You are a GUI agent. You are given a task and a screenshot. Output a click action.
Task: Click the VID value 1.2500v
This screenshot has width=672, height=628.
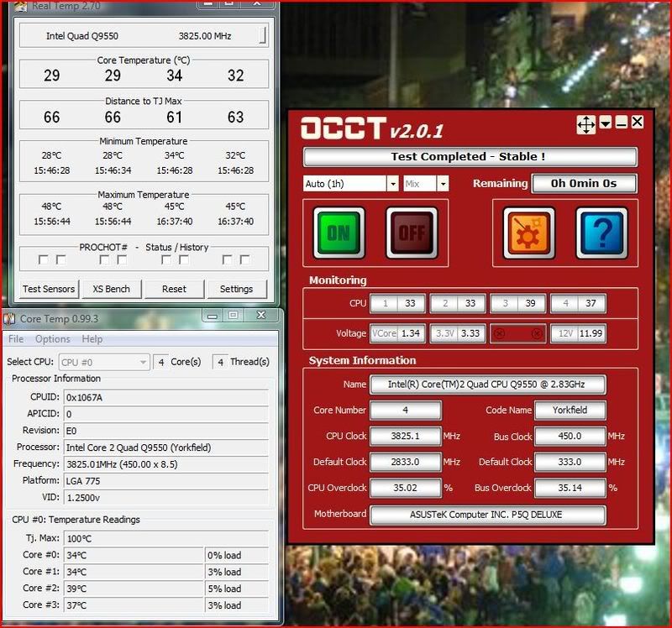pyautogui.click(x=165, y=498)
